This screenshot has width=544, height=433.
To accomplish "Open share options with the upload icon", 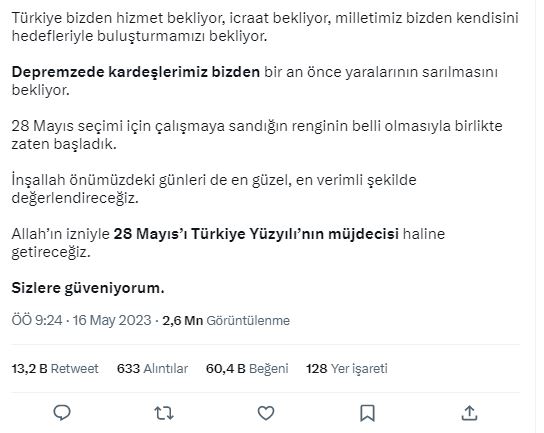I will pyautogui.click(x=469, y=413).
